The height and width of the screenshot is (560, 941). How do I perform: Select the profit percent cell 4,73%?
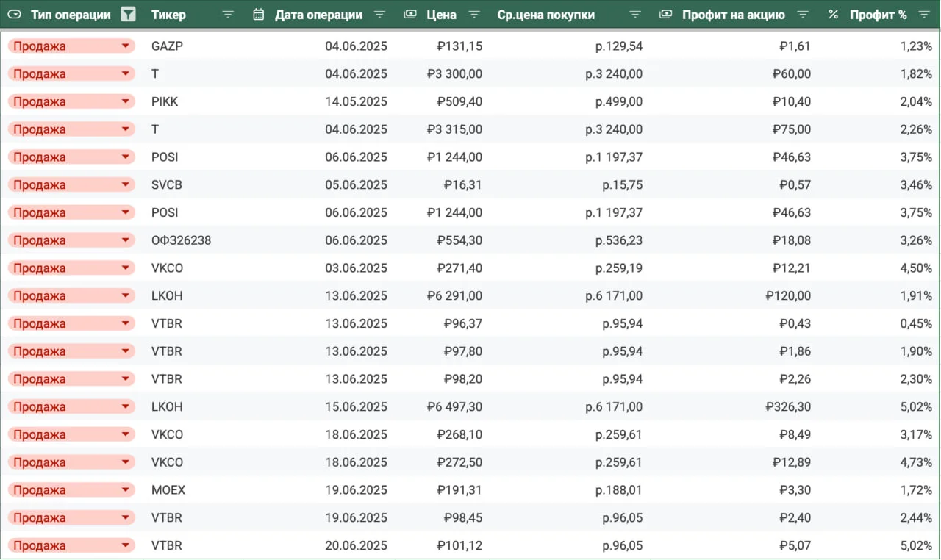click(916, 462)
